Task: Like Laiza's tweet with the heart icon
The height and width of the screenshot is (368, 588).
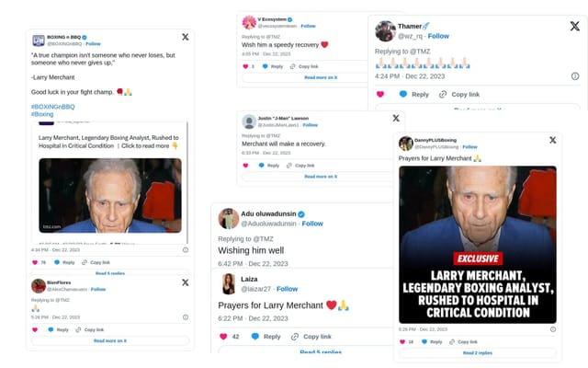Action: tap(223, 337)
